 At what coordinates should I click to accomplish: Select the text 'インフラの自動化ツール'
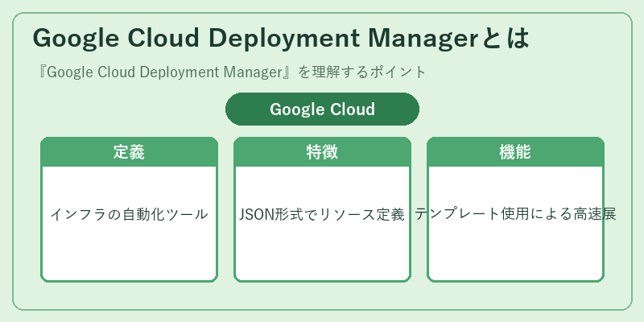pyautogui.click(x=129, y=214)
